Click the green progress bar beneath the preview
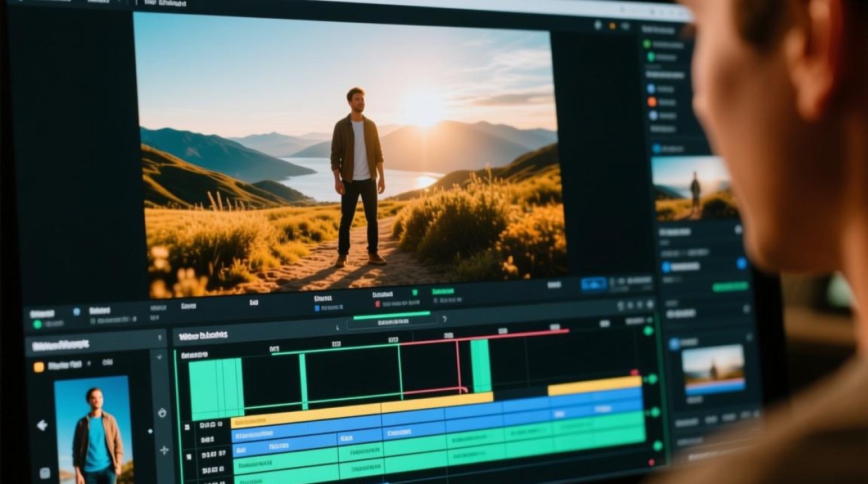Image resolution: width=868 pixels, height=484 pixels. click(x=391, y=315)
